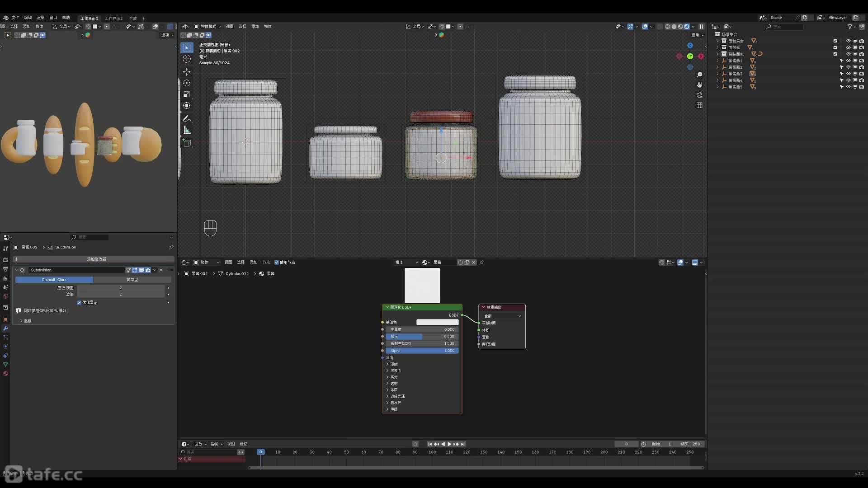868x488 pixels.
Task: Toggle camera view icon in viewport
Action: [x=699, y=95]
